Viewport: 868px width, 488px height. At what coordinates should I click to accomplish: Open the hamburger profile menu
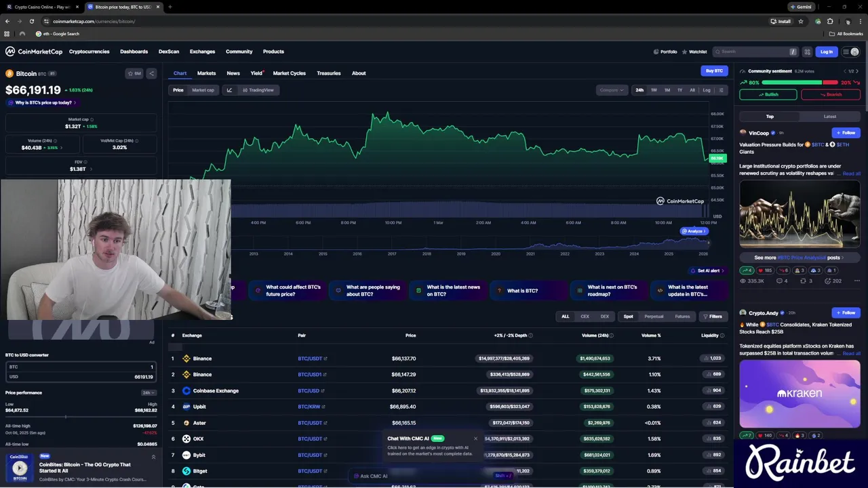click(850, 52)
